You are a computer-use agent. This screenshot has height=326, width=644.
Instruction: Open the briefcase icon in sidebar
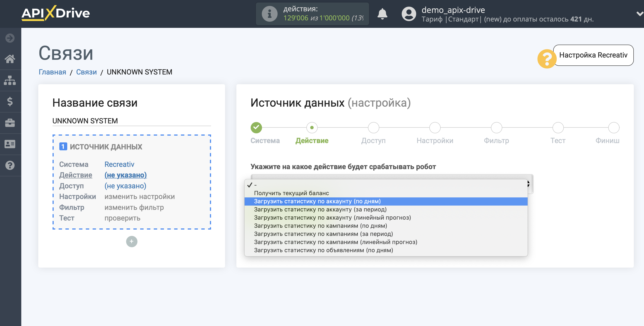tap(10, 123)
